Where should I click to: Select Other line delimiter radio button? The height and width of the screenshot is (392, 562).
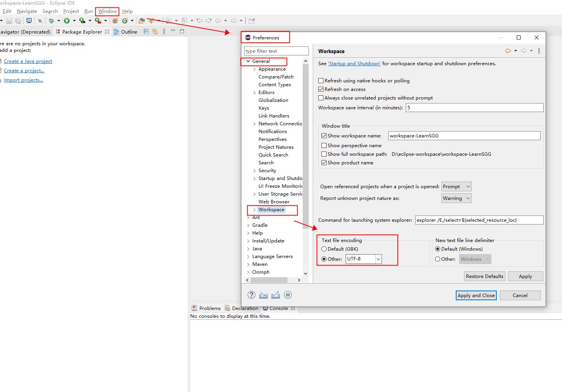tap(438, 259)
